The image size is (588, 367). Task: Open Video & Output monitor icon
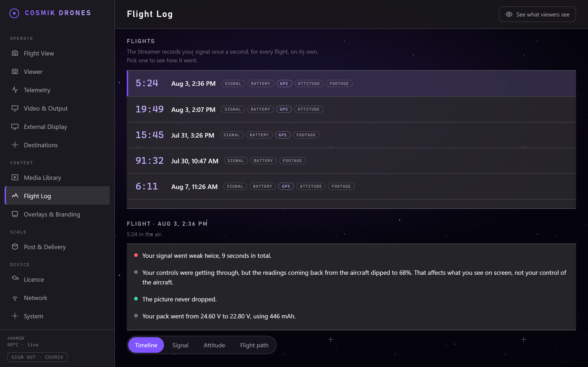15,108
